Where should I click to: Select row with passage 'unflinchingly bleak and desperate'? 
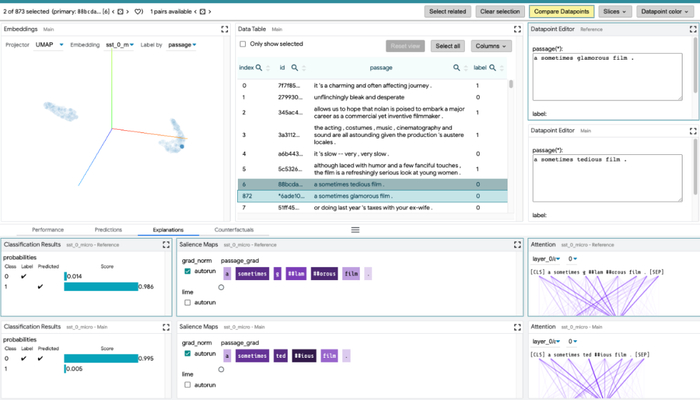point(372,97)
